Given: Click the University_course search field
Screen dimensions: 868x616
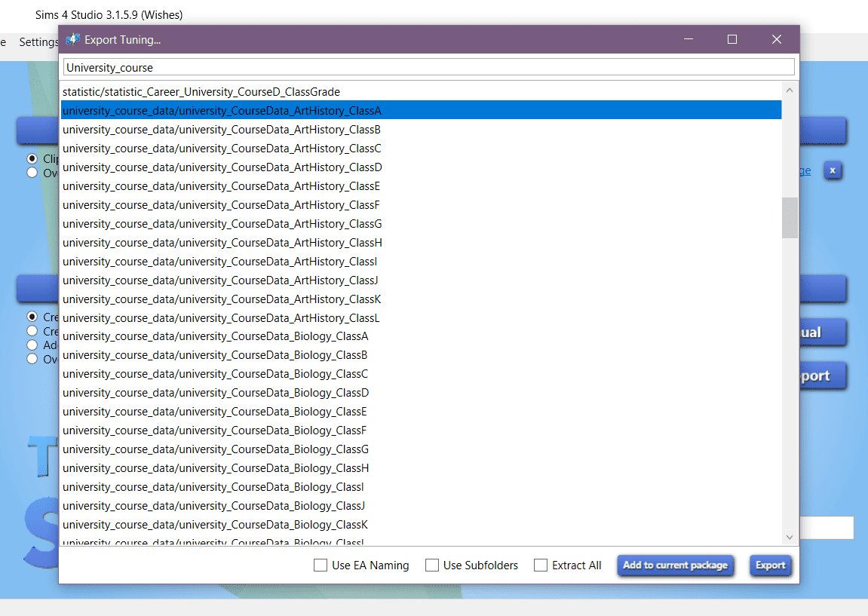Looking at the screenshot, I should [x=428, y=67].
